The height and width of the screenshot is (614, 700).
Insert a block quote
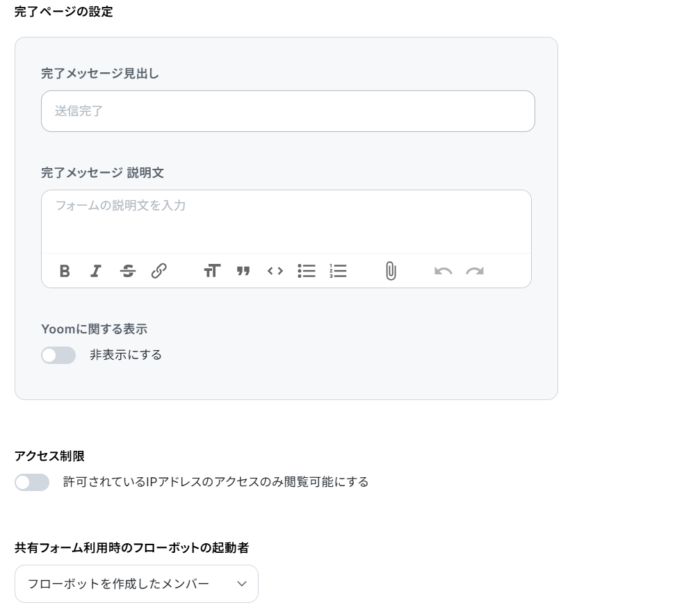[x=243, y=271]
